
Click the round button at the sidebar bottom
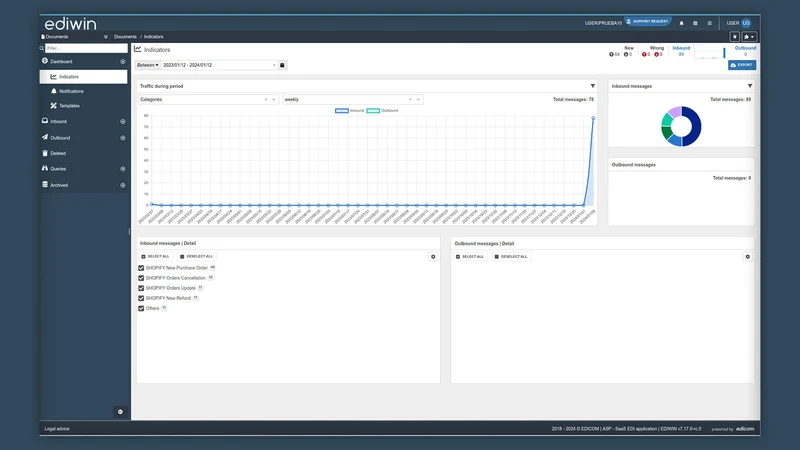(x=120, y=412)
